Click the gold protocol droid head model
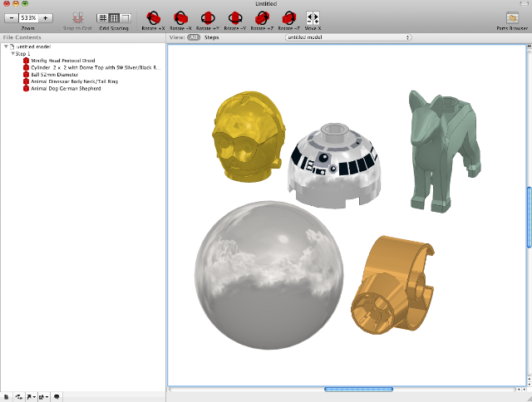Image resolution: width=532 pixels, height=402 pixels. tap(248, 135)
